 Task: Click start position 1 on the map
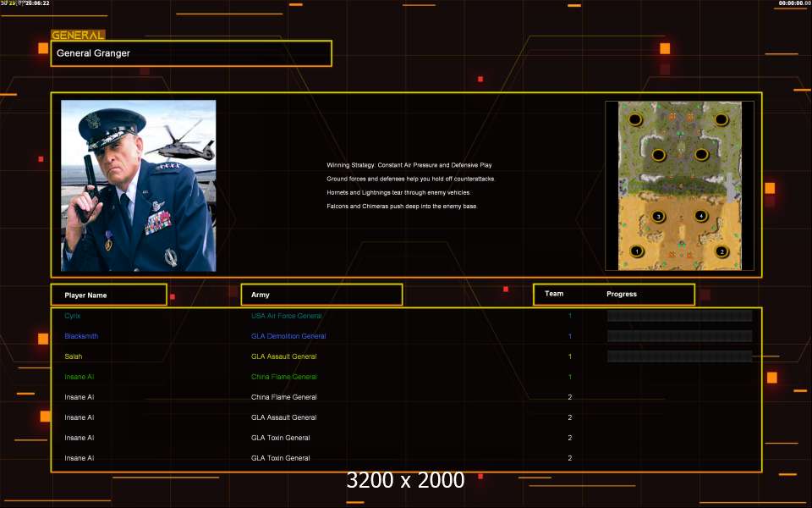[x=637, y=251]
